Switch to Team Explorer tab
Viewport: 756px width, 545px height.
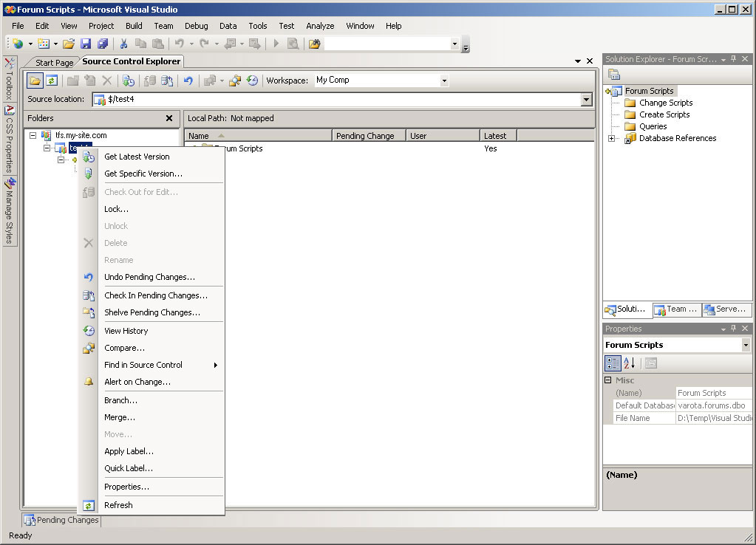[x=677, y=309]
